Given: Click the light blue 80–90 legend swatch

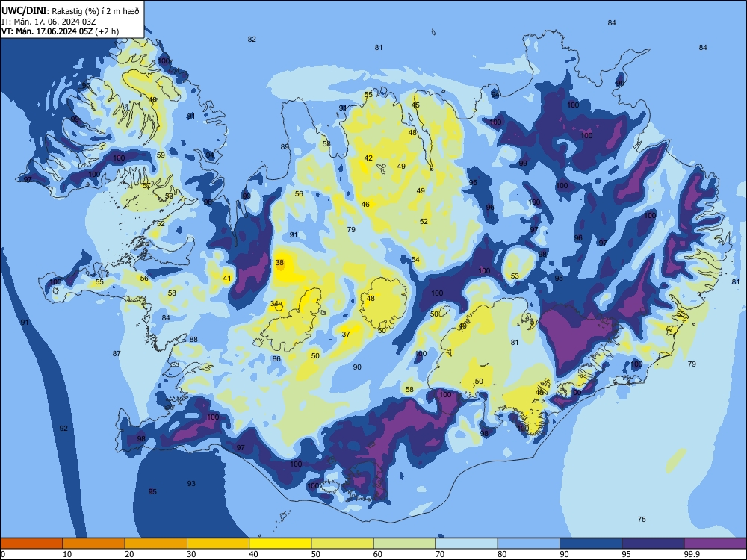Looking at the screenshot, I should [529, 544].
